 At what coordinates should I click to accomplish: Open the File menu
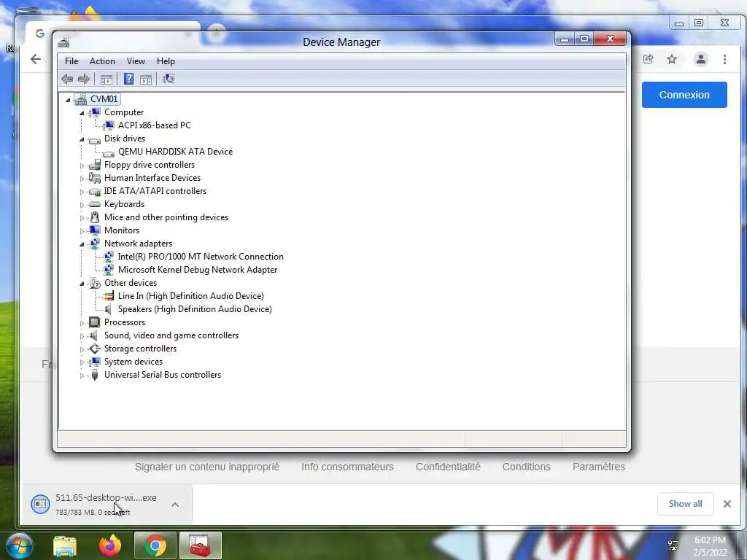tap(71, 61)
